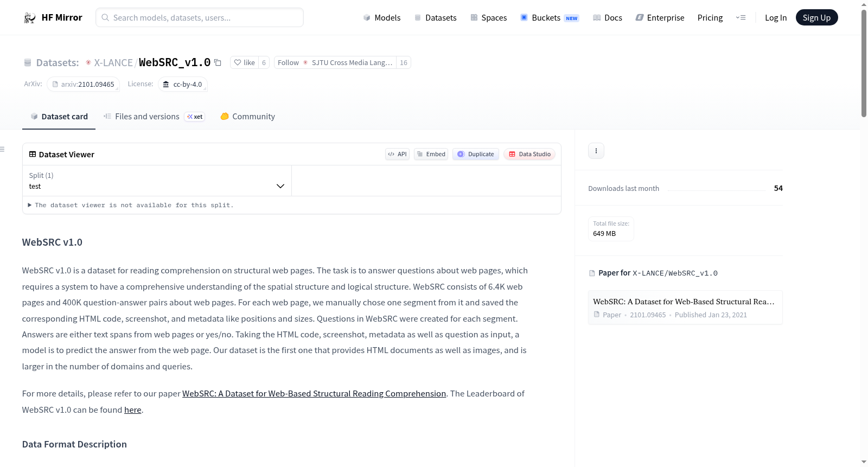Click the Sign Up button
The image size is (868, 467).
[x=816, y=18]
